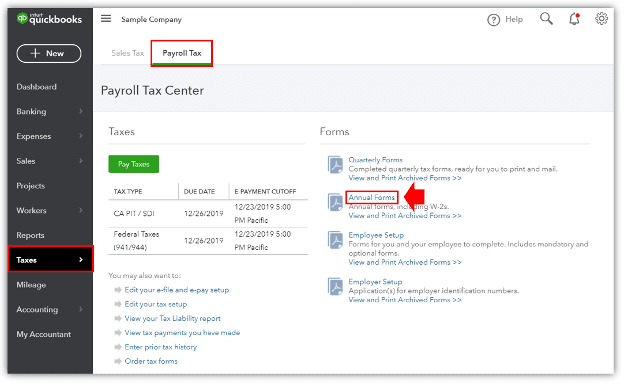This screenshot has height=384, width=624.
Task: Open Order tax forms link
Action: [x=151, y=361]
